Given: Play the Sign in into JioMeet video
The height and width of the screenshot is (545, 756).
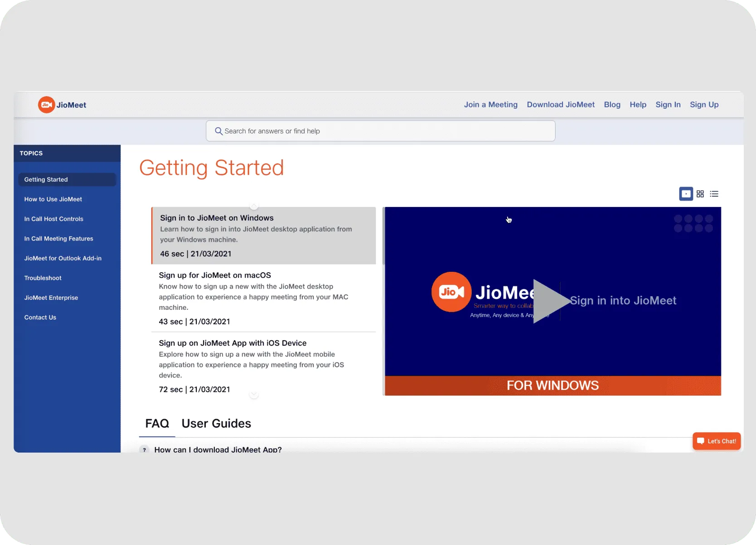Looking at the screenshot, I should (x=551, y=301).
